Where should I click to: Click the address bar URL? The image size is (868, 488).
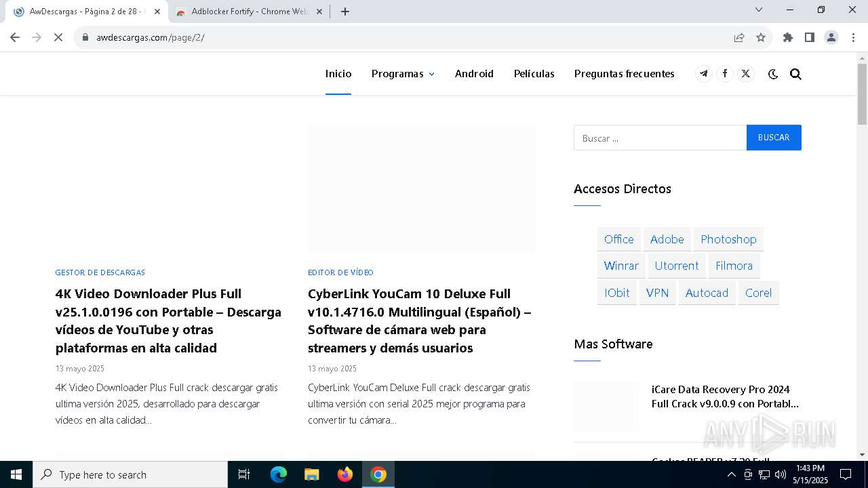coord(151,37)
